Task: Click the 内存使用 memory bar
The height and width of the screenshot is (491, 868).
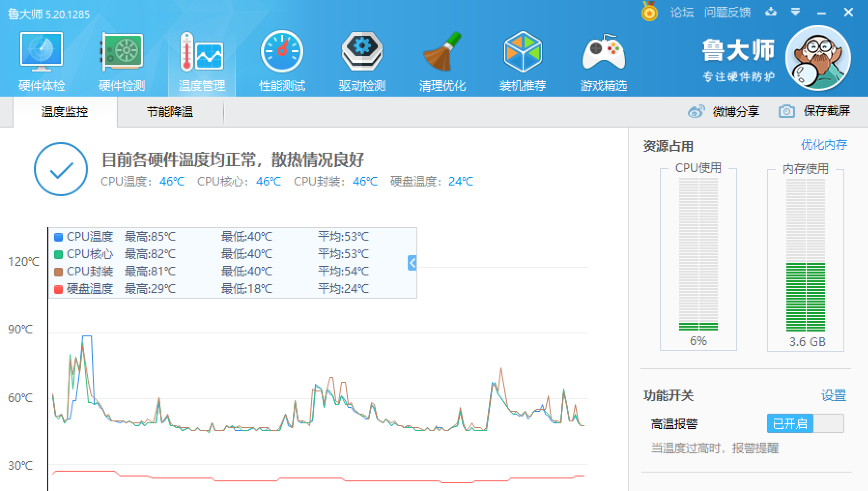Action: tap(806, 255)
